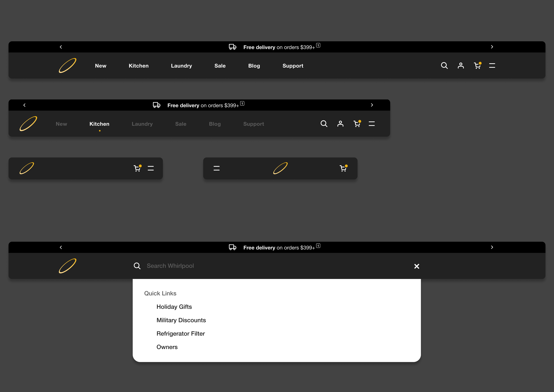Open the Blog link in the top navbar
This screenshot has height=392, width=554.
[254, 66]
